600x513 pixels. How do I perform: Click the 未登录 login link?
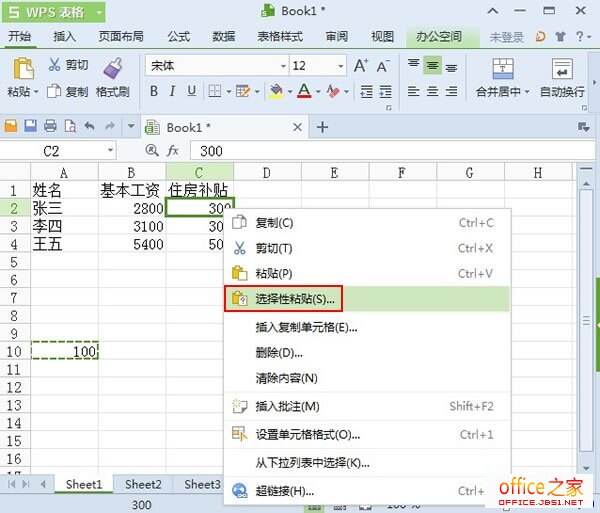point(506,37)
